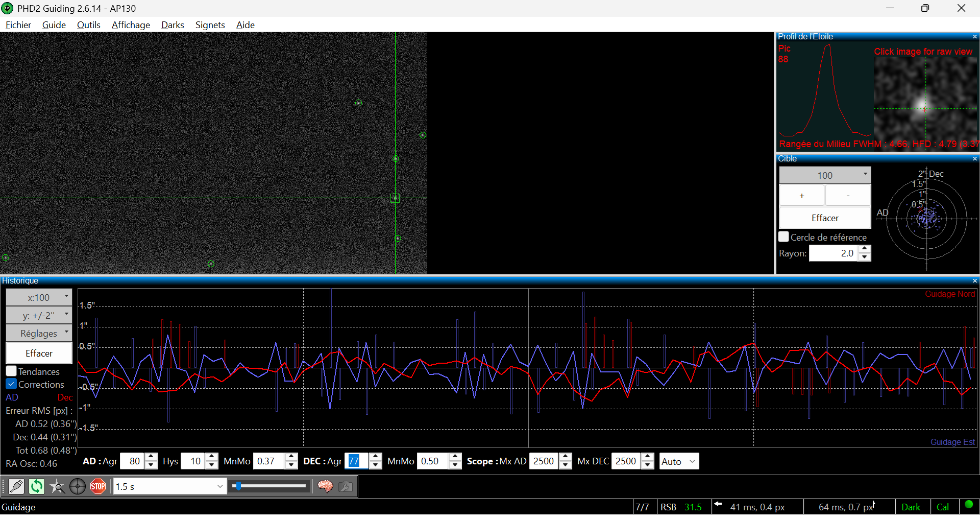
Task: Open the Signets menu
Action: point(210,25)
